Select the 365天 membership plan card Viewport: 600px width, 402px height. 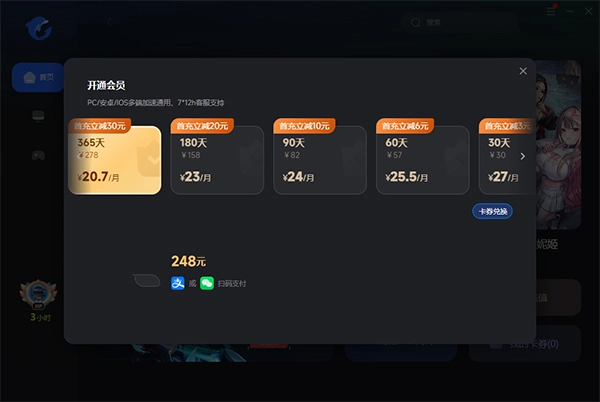[115, 160]
